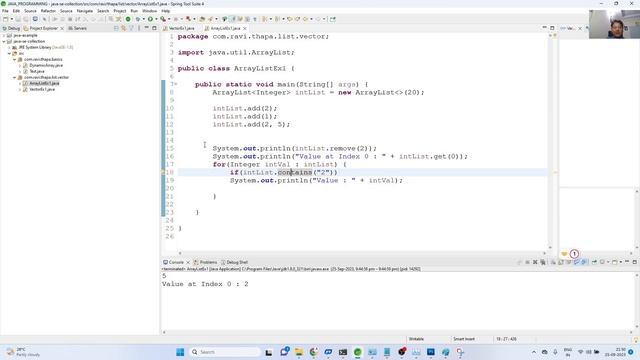
Task: Click the Back navigation arrow in toolbar
Action: pyautogui.click(x=305, y=19)
